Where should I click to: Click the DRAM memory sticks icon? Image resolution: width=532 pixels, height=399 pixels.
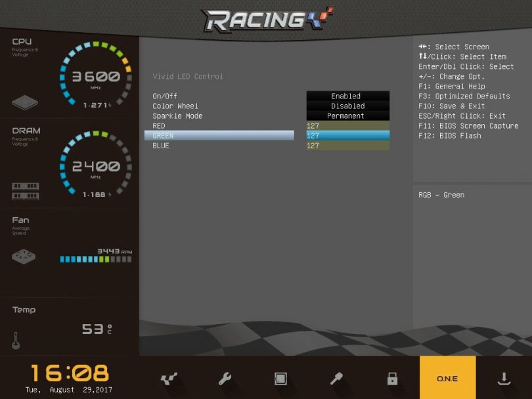point(25,191)
